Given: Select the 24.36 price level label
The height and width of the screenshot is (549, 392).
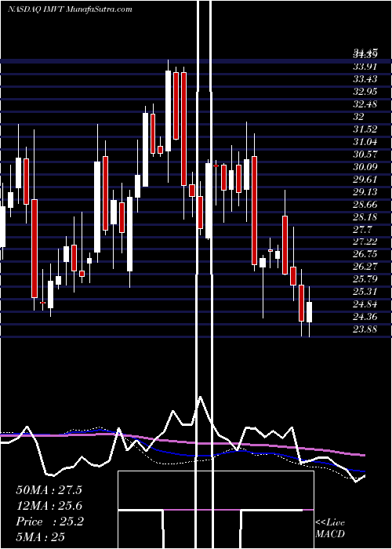Looking at the screenshot, I should 365,317.
